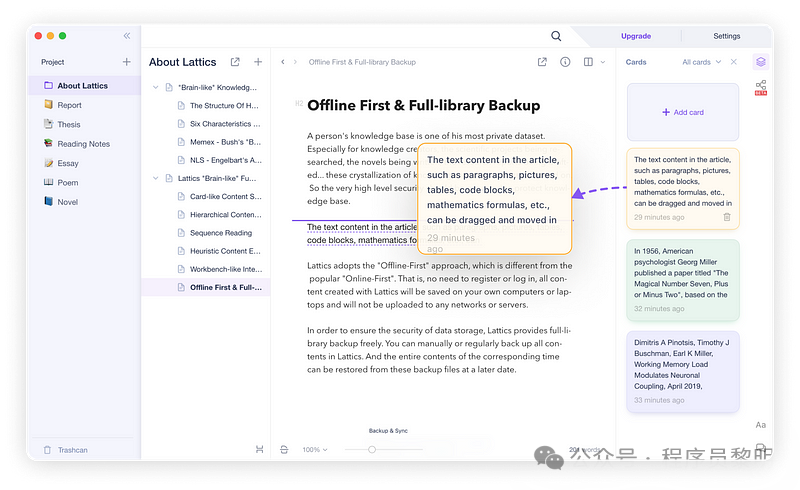Open the Settings tab
Screen dimensions: 800x490
(x=727, y=36)
